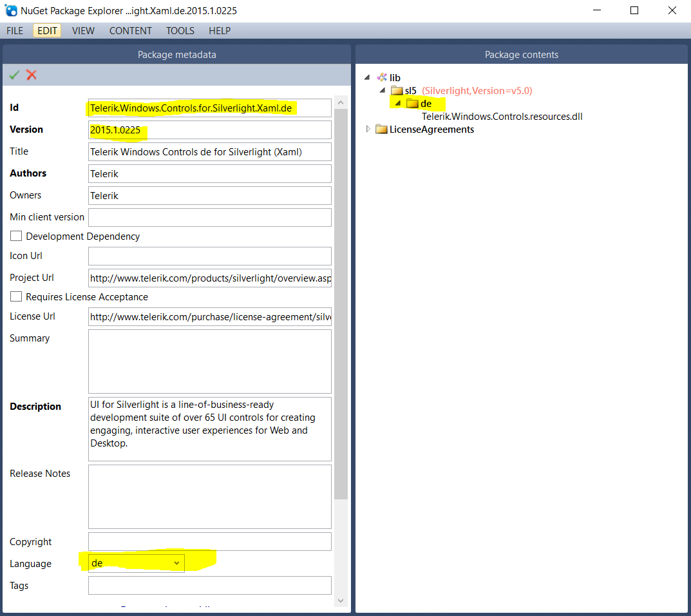Click the Summary text area
Screen dimensions: 691x616
(x=210, y=361)
